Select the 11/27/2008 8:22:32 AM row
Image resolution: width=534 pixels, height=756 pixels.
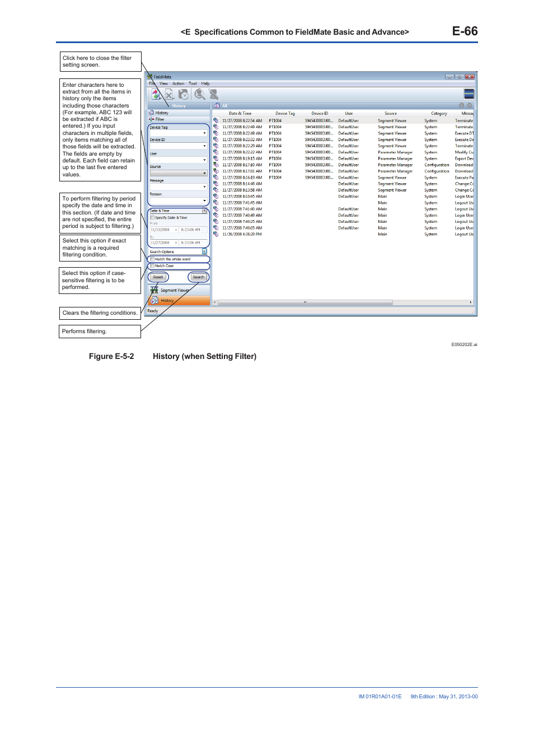coord(343,139)
